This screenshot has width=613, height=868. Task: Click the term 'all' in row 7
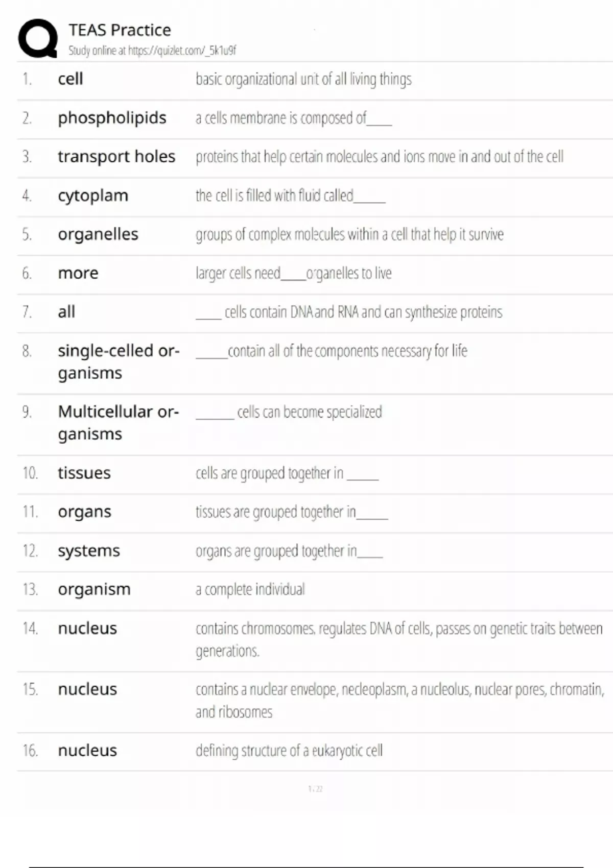tap(66, 312)
